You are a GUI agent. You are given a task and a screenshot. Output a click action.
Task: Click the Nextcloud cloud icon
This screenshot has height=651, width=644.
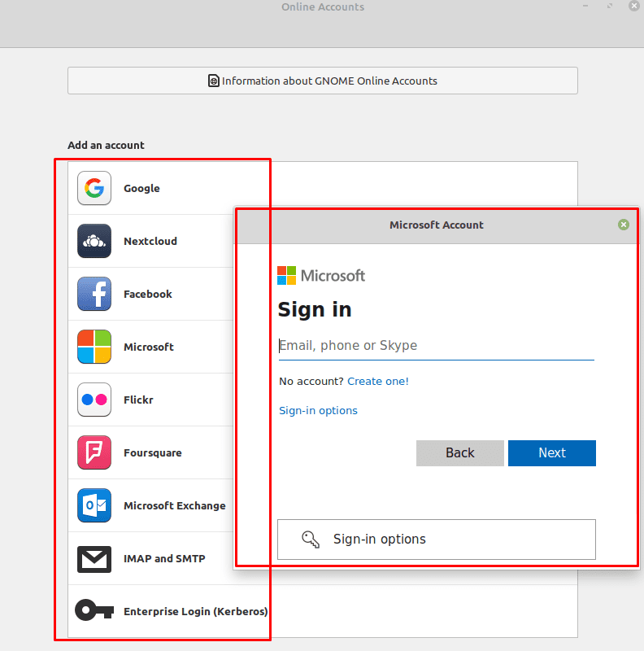[94, 241]
